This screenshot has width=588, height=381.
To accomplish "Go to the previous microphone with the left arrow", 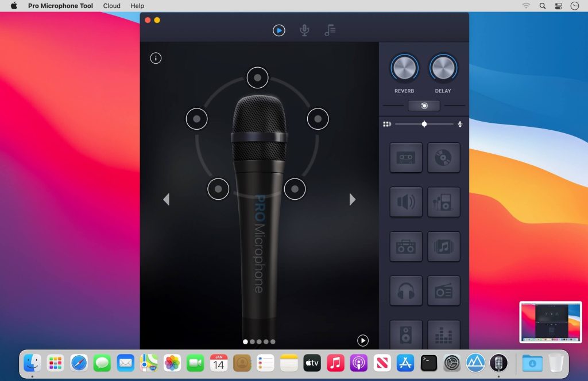I will pyautogui.click(x=166, y=199).
